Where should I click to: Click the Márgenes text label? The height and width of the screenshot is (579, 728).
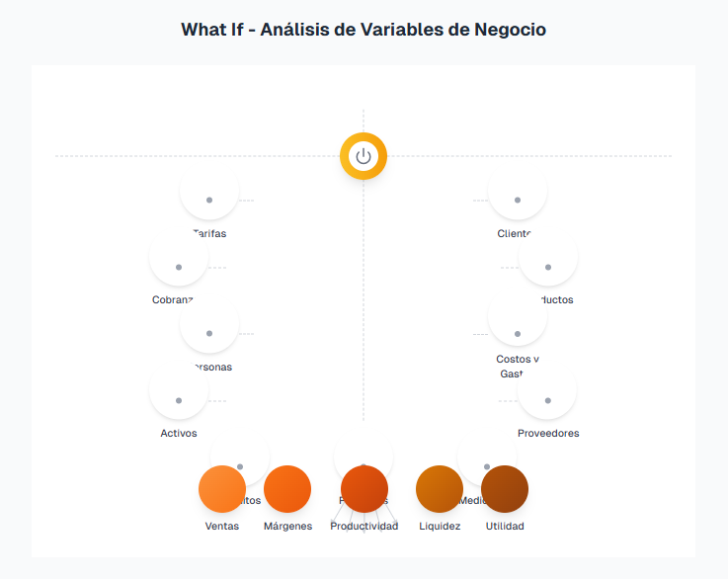(x=287, y=526)
